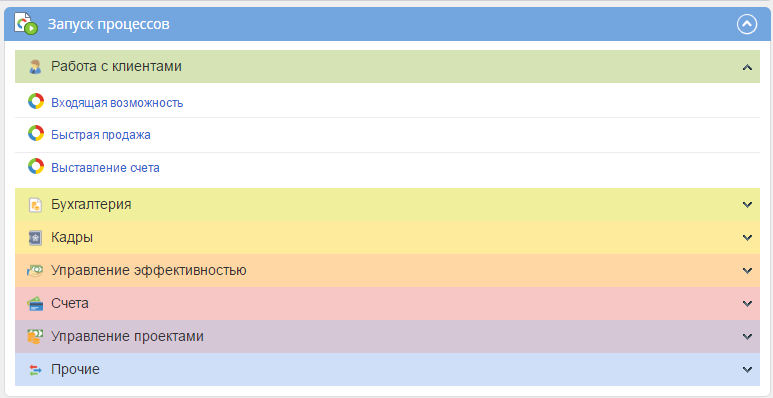Expand the Кадры section chevron

pyautogui.click(x=747, y=238)
